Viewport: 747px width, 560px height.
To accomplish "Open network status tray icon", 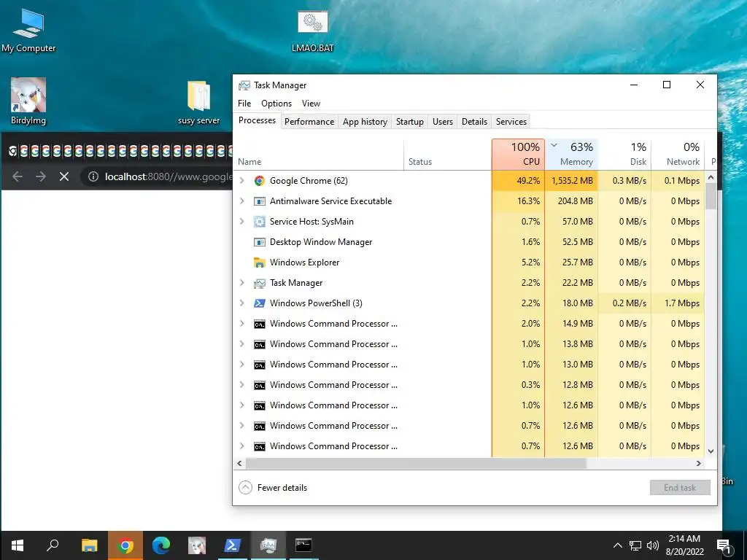I will [635, 545].
